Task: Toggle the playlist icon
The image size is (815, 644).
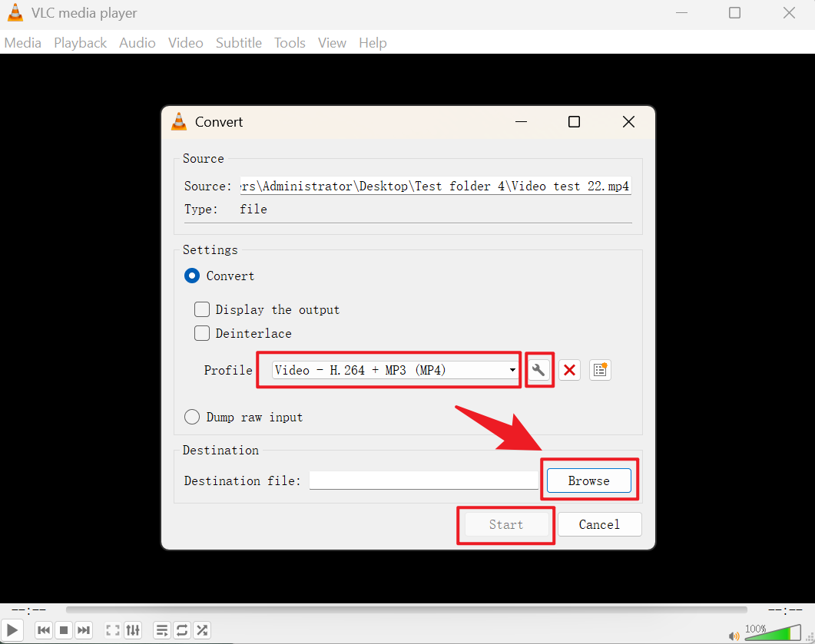Action: point(162,630)
